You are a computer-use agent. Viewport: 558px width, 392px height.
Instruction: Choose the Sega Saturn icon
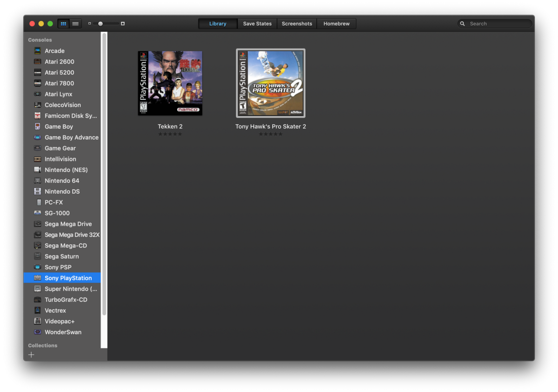click(x=38, y=257)
